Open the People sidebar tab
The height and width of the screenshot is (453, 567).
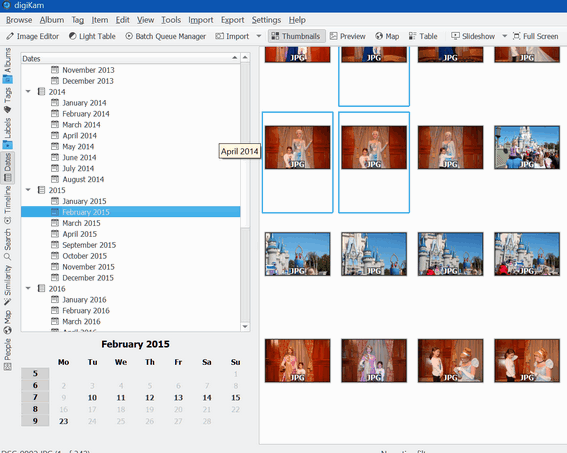pos(8,354)
